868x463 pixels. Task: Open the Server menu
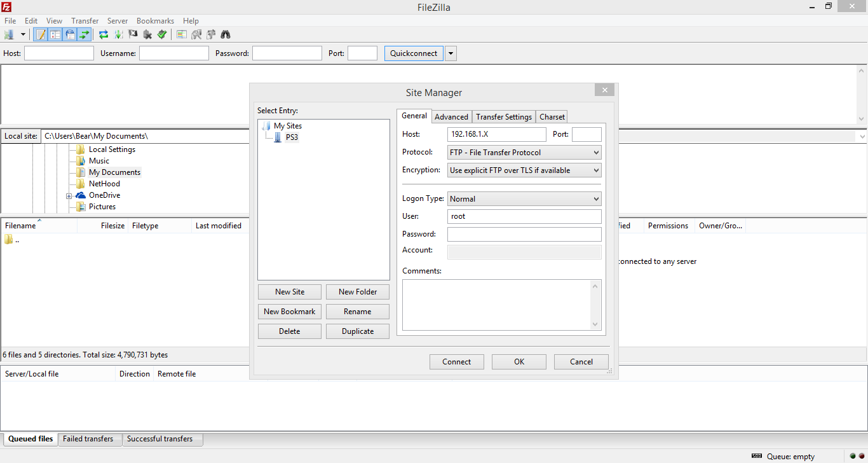click(x=118, y=21)
